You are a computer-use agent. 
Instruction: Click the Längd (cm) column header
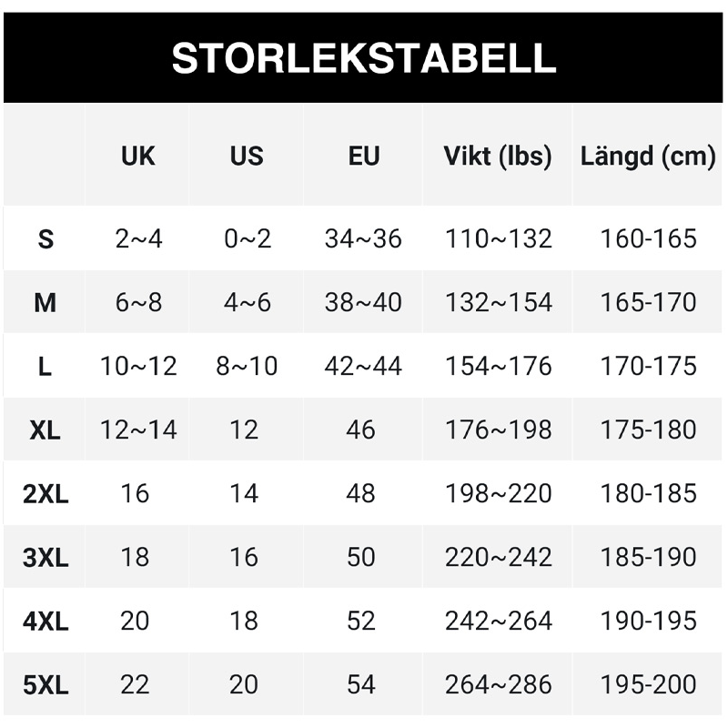click(648, 156)
